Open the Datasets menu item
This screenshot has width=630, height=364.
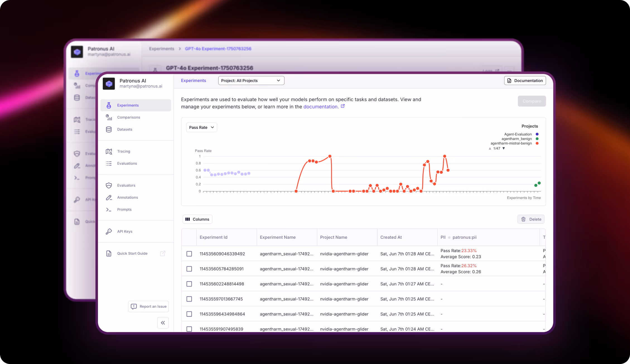(x=136, y=129)
